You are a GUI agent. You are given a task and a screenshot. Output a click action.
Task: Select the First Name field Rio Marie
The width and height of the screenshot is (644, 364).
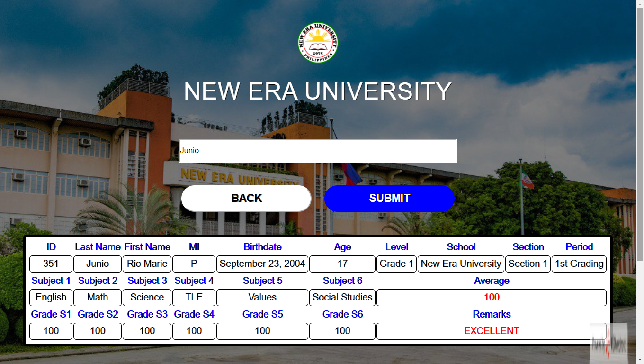(x=147, y=264)
